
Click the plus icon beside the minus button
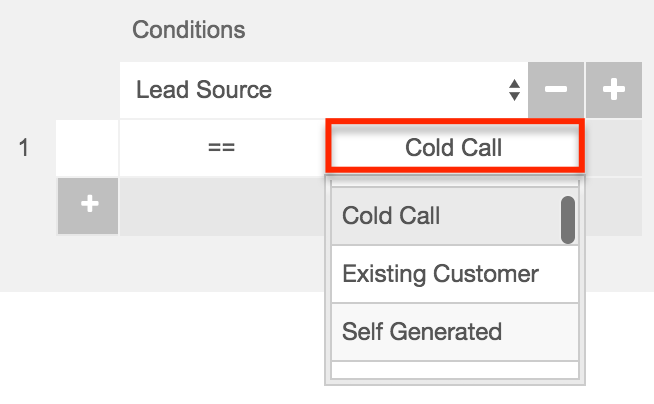613,90
